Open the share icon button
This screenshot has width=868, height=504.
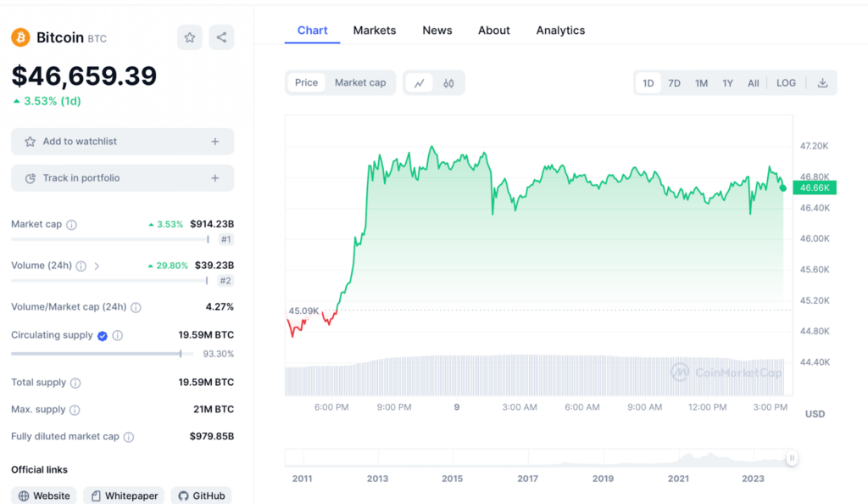(x=221, y=37)
